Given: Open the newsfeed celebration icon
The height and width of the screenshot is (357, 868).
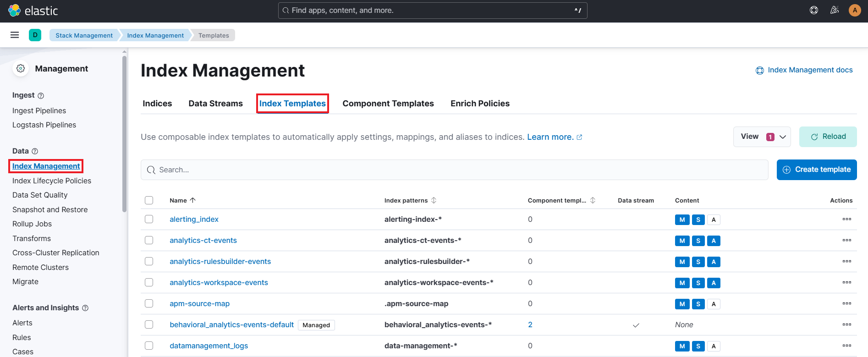Looking at the screenshot, I should tap(835, 10).
